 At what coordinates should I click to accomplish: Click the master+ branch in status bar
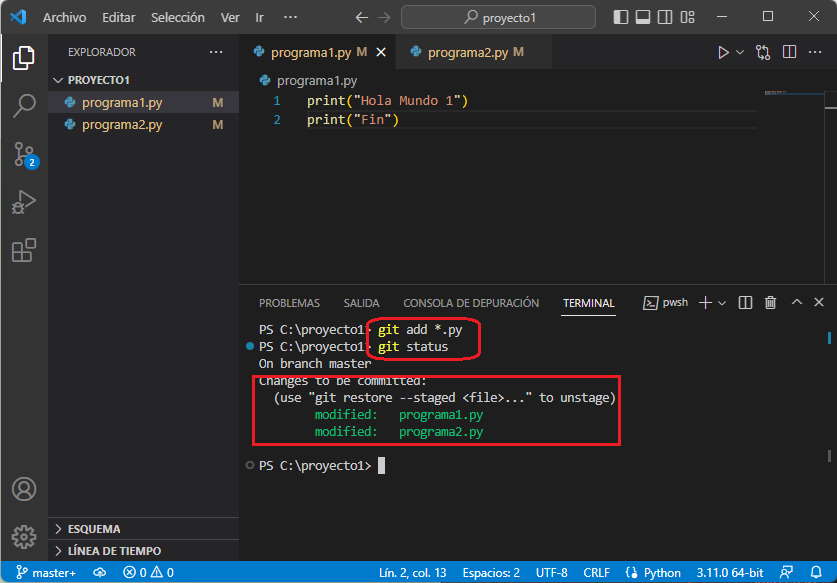click(x=46, y=572)
